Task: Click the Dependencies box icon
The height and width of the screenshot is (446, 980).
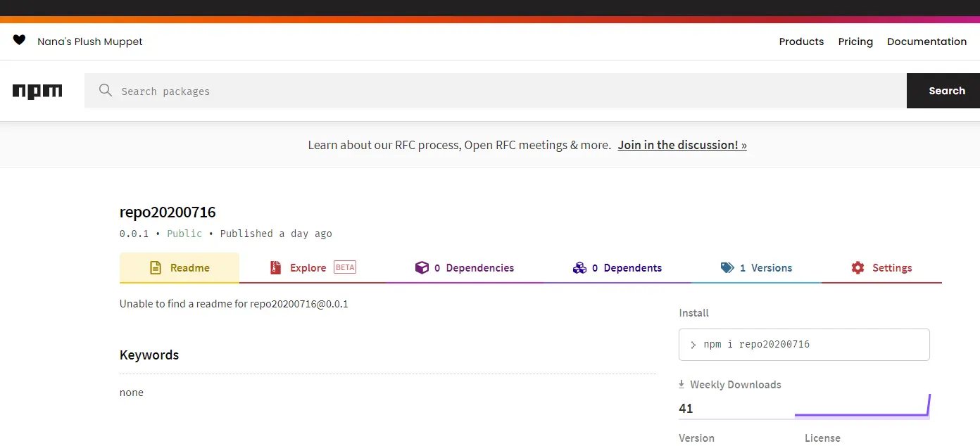Action: pyautogui.click(x=422, y=268)
